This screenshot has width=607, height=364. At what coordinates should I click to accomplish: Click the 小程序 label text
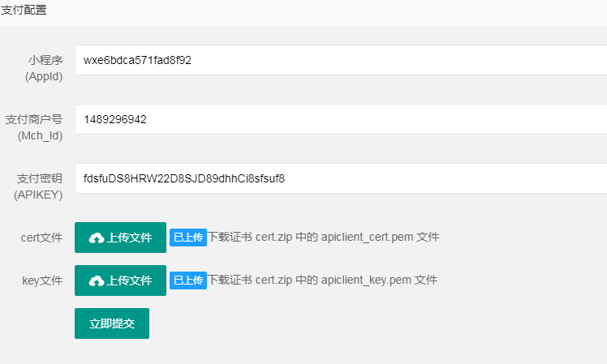[45, 60]
